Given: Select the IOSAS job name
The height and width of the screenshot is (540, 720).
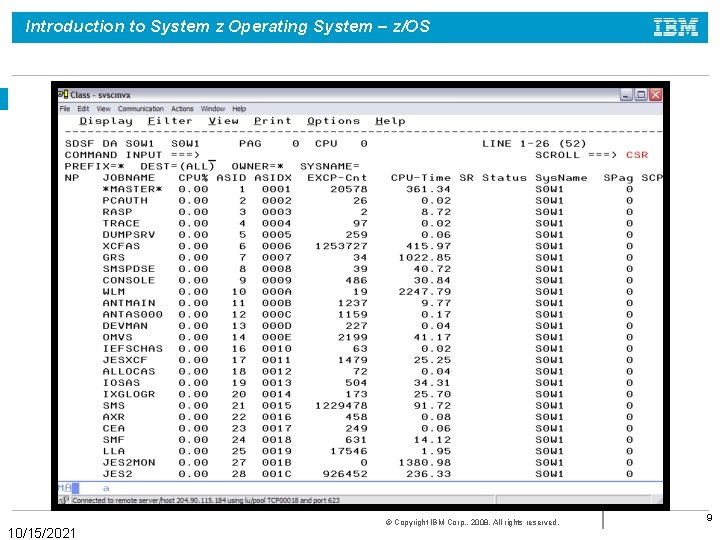Looking at the screenshot, I should pyautogui.click(x=121, y=383).
